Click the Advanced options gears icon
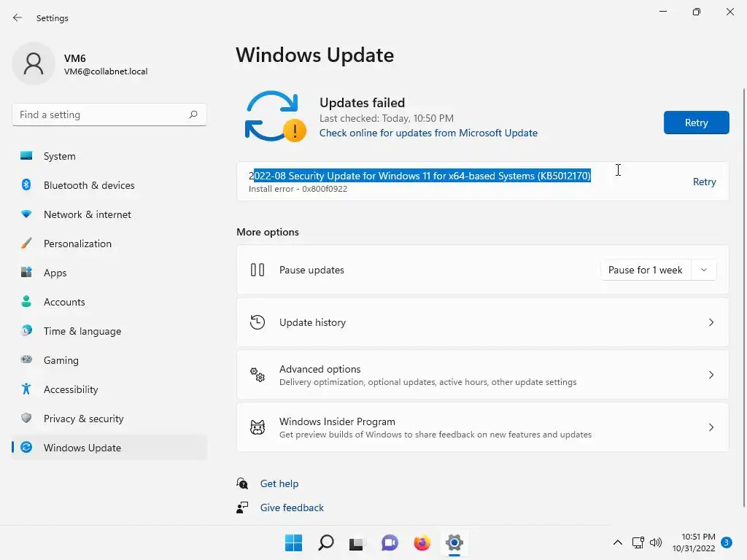The image size is (747, 560). [258, 375]
